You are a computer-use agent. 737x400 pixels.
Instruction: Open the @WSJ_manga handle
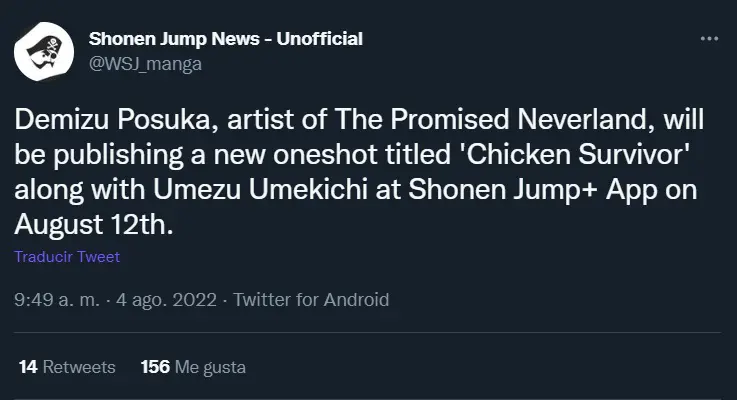click(145, 63)
